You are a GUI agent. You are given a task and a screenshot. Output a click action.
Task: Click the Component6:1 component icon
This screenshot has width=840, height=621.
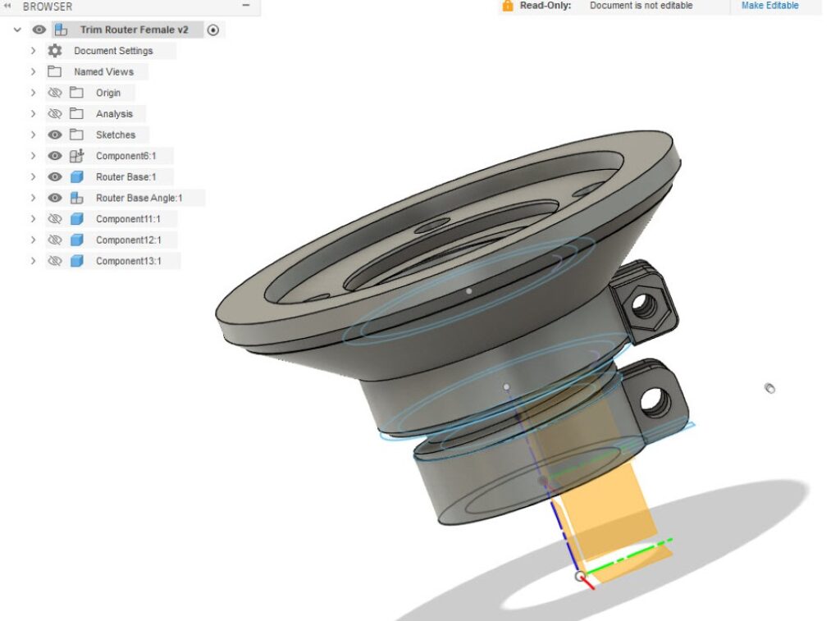click(x=76, y=156)
